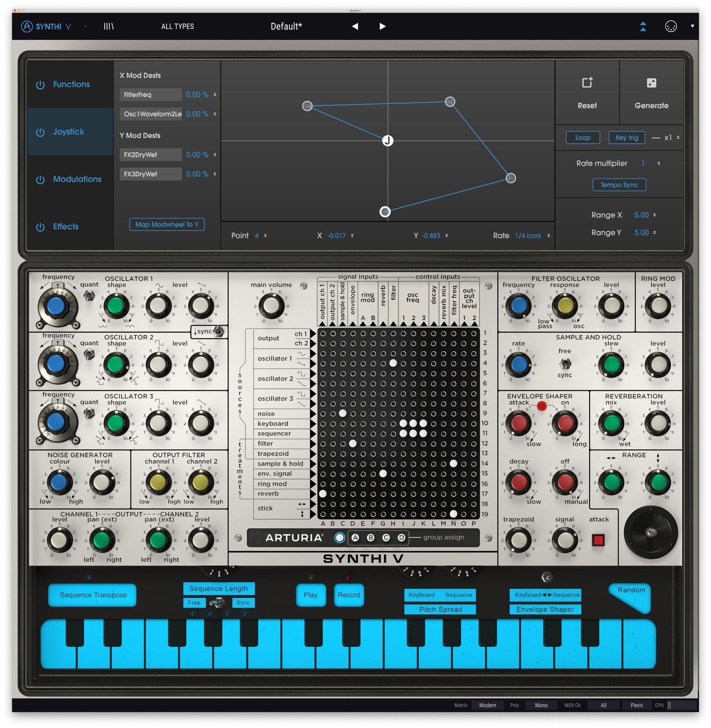Toggle the Loop option
Screen dimensions: 711x728
pos(582,138)
